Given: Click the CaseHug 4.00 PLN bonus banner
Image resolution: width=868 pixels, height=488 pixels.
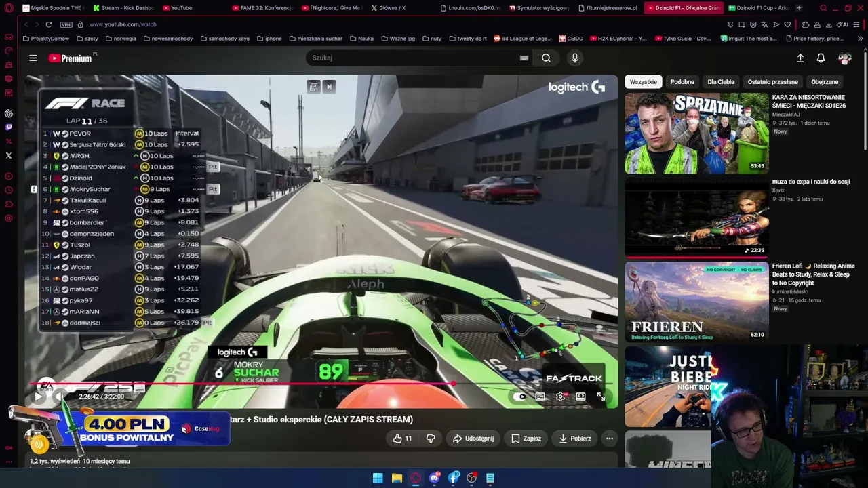Looking at the screenshot, I should point(129,430).
